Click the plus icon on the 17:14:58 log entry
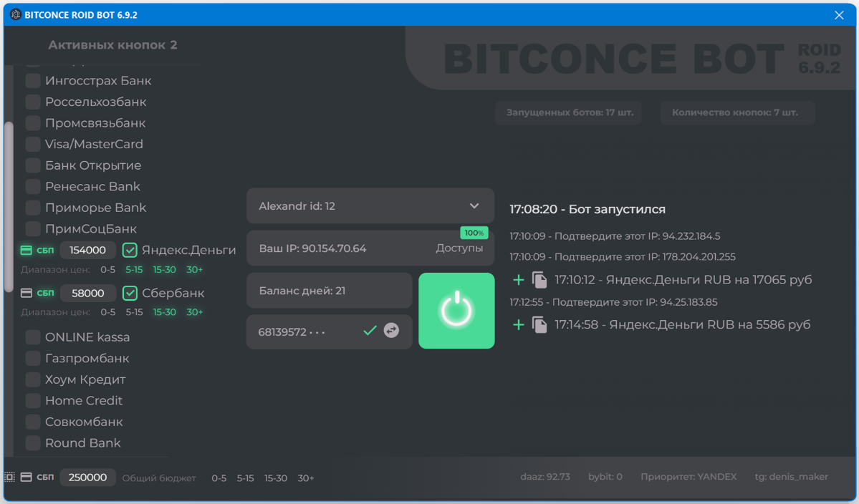Viewport: 859px width, 504px height. pyautogui.click(x=518, y=325)
